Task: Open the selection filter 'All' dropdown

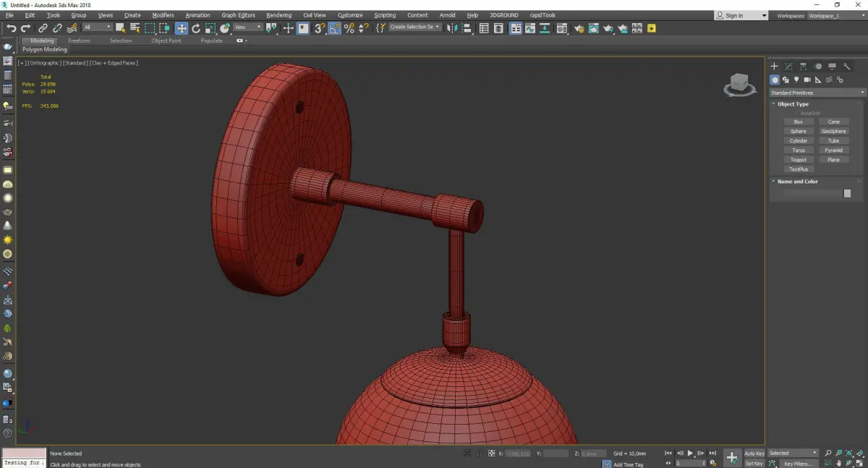Action: 97,27
